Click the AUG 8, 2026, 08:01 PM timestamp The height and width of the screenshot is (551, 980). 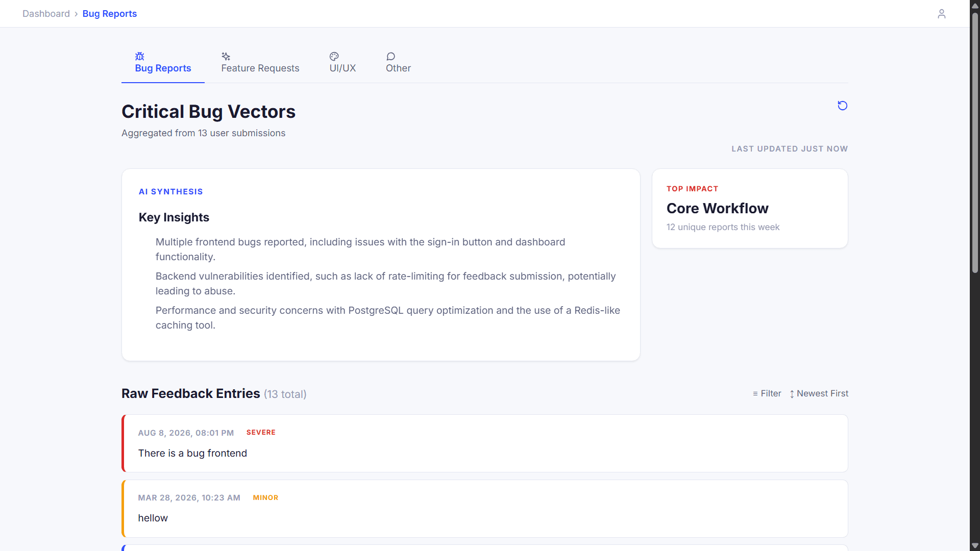pyautogui.click(x=186, y=433)
